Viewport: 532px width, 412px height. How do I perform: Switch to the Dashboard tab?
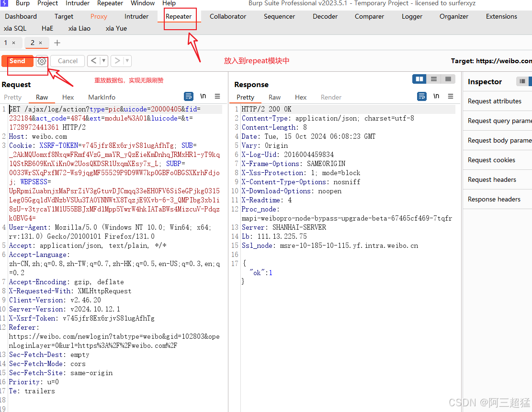(21, 16)
